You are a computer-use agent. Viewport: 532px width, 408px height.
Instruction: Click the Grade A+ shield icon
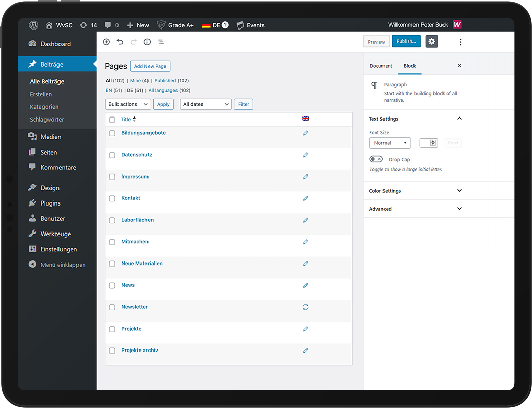click(x=161, y=25)
